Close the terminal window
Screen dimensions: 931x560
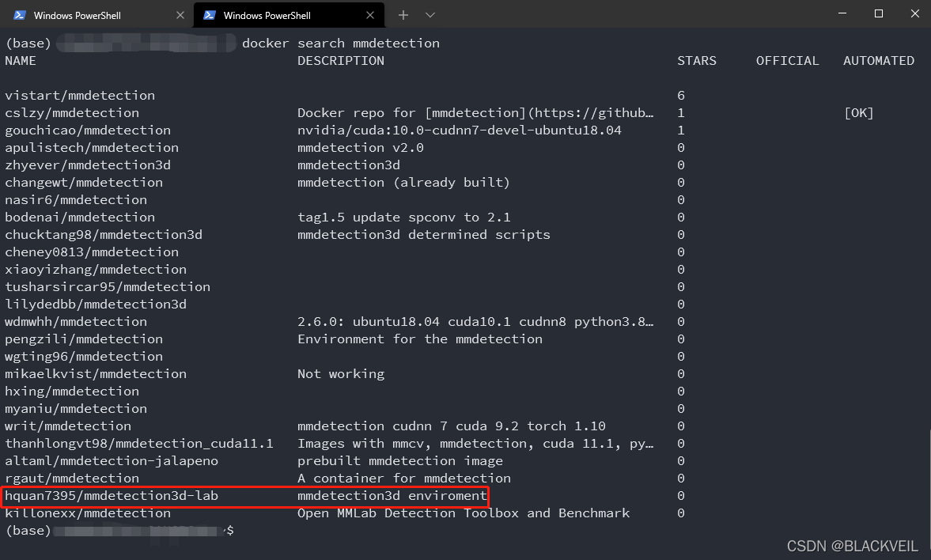915,13
